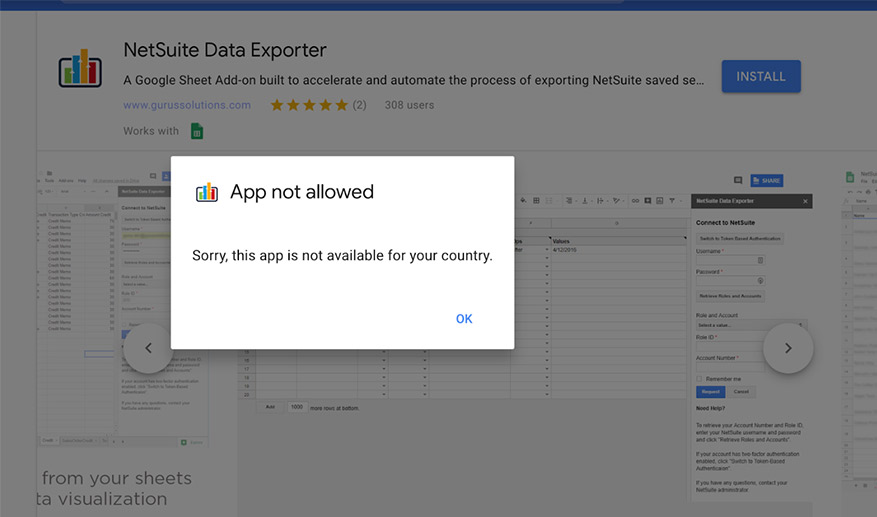Click the review count (2)
Image resolution: width=877 pixels, height=517 pixels.
[359, 105]
